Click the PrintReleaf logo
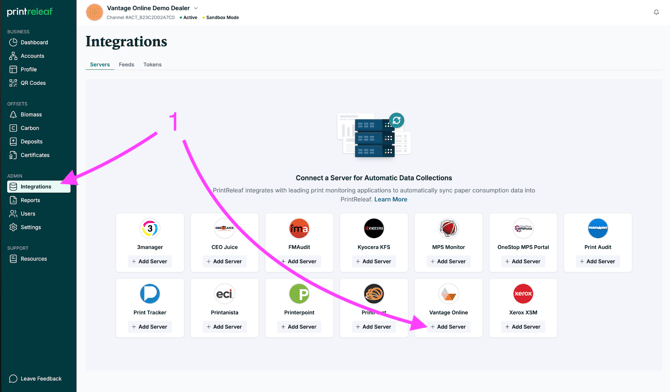 [29, 12]
